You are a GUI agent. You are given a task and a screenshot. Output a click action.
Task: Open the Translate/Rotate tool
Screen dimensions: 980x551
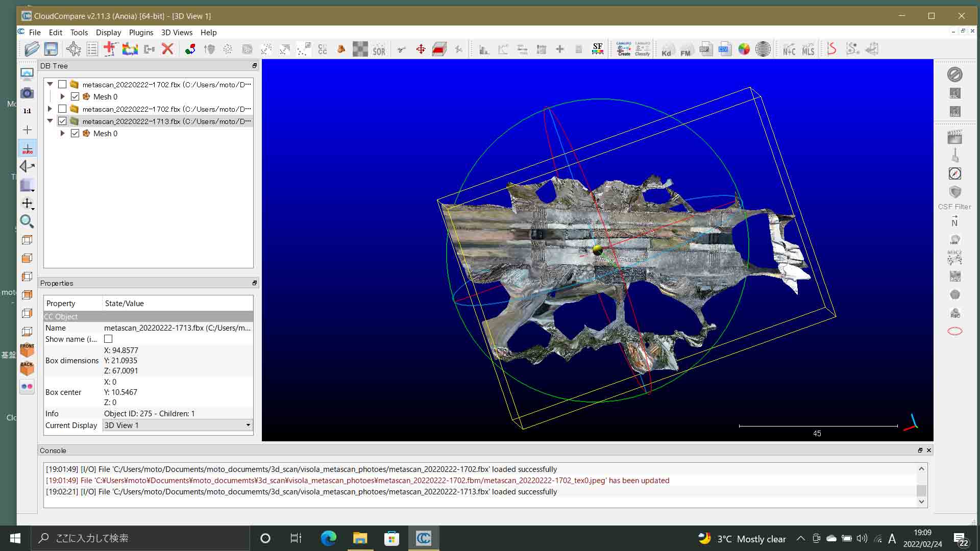tap(421, 49)
